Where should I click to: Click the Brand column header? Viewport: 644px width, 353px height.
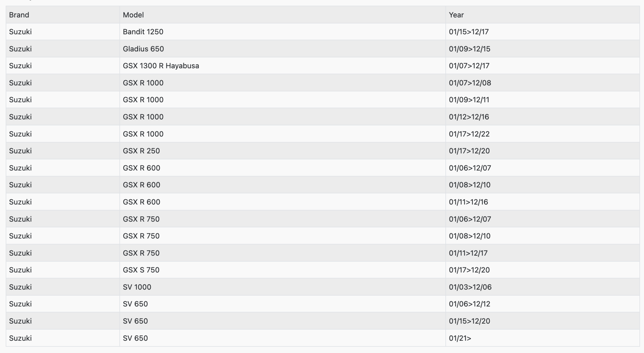click(19, 15)
